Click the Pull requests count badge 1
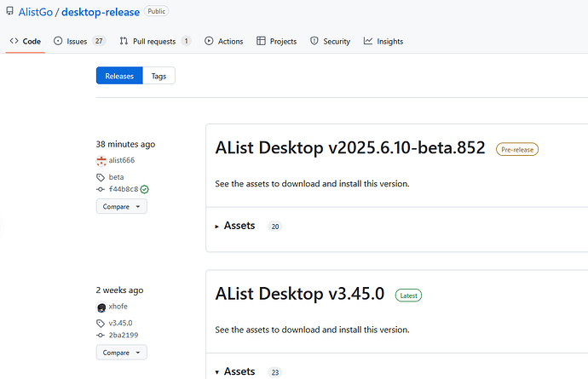Image resolution: width=588 pixels, height=379 pixels. pyautogui.click(x=186, y=41)
